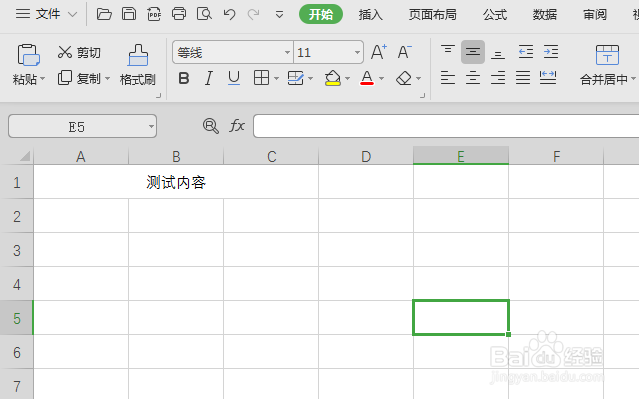Open the 页面布局 tab
The image size is (639, 399).
point(432,15)
